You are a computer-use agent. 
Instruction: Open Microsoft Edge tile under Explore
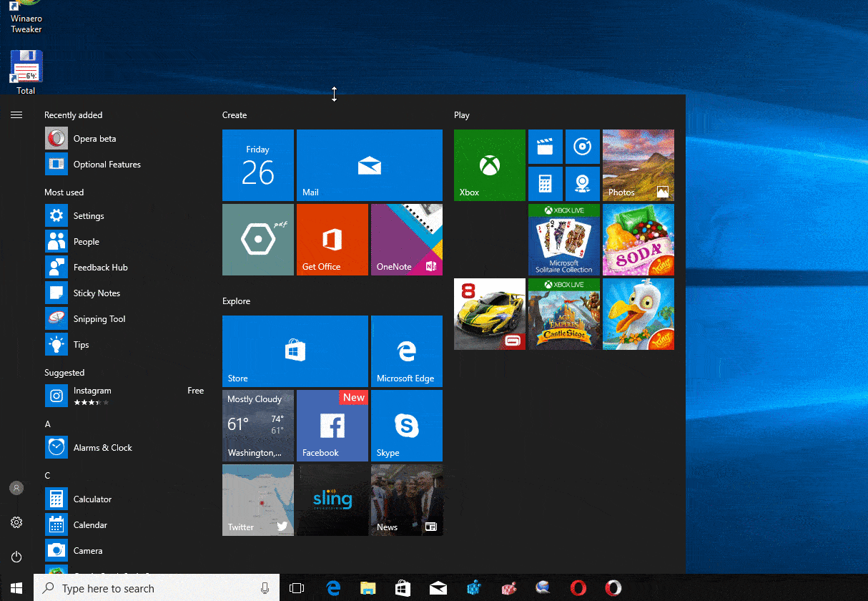click(407, 351)
